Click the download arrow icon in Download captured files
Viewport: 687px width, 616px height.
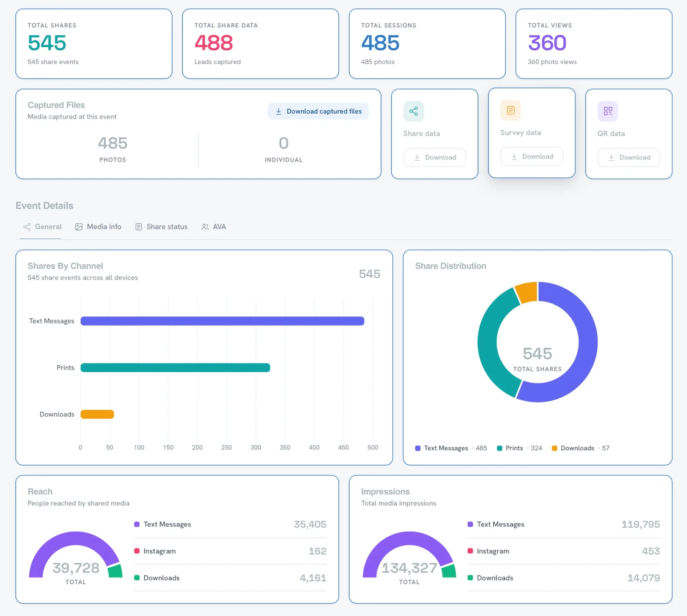(x=279, y=111)
